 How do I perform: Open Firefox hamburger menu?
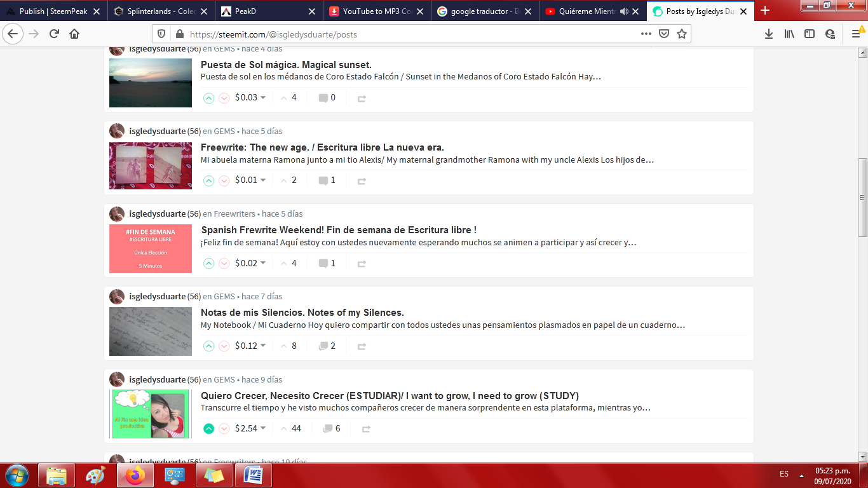pyautogui.click(x=856, y=34)
